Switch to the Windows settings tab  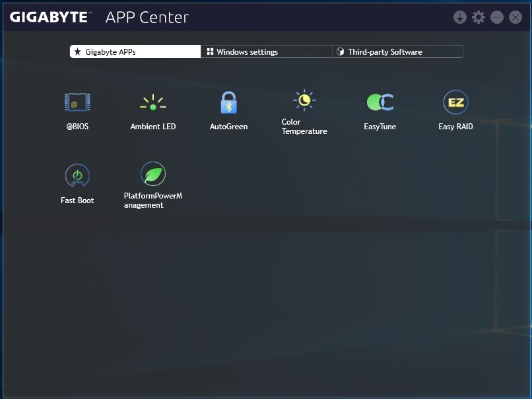click(267, 51)
